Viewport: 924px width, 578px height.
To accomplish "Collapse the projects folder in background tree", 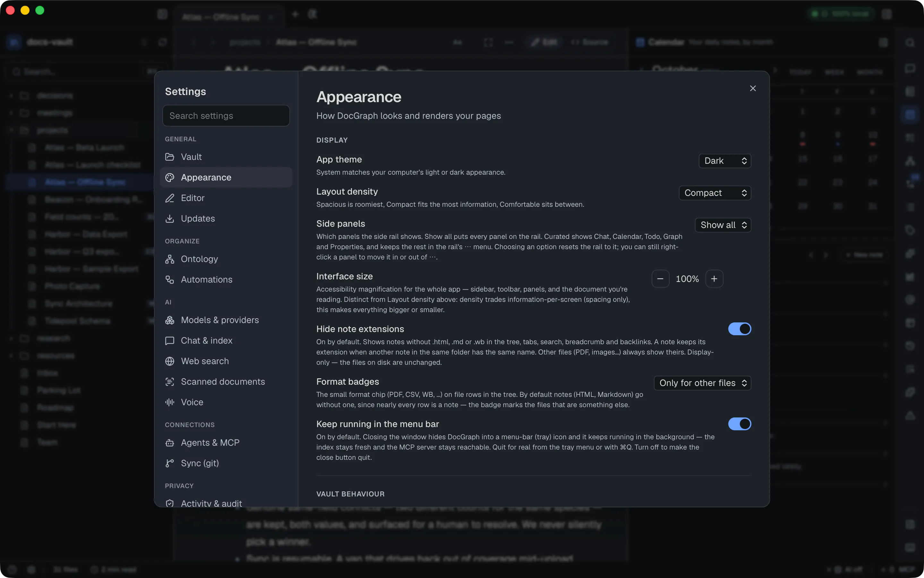I will [x=12, y=130].
